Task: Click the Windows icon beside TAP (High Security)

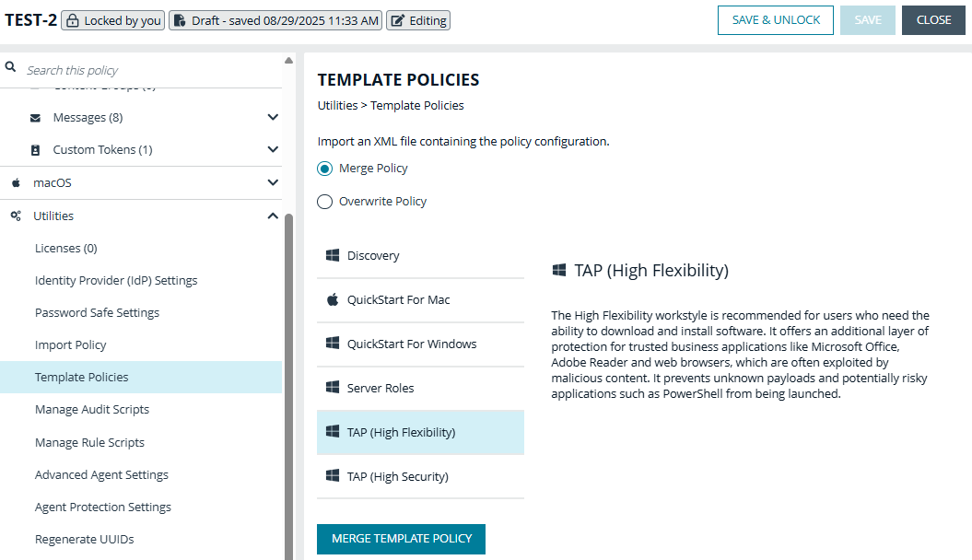Action: [x=333, y=476]
